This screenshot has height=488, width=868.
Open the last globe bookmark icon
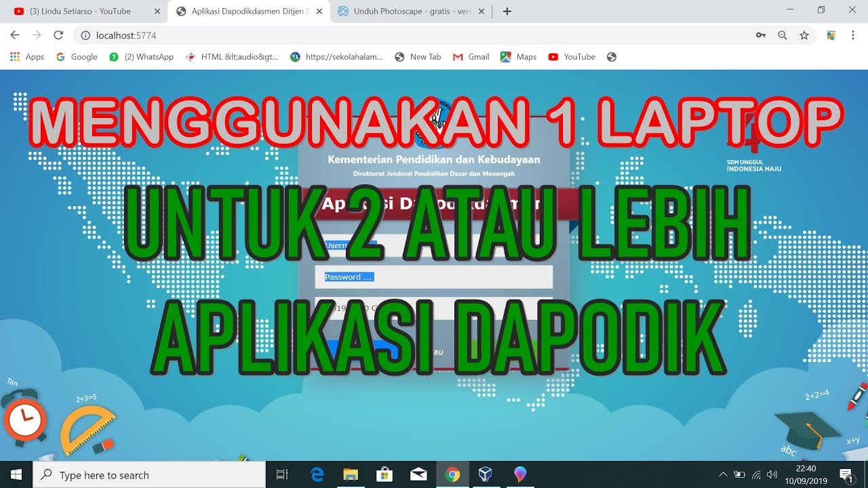pyautogui.click(x=612, y=57)
